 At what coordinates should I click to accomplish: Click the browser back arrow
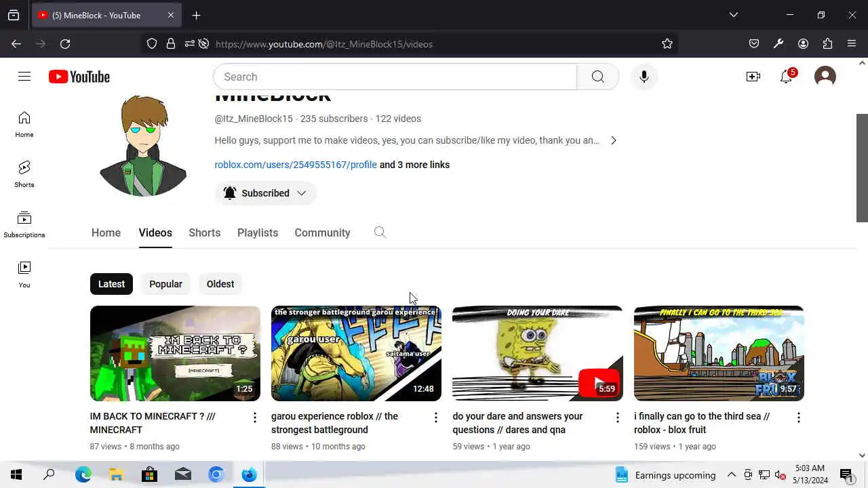point(16,43)
